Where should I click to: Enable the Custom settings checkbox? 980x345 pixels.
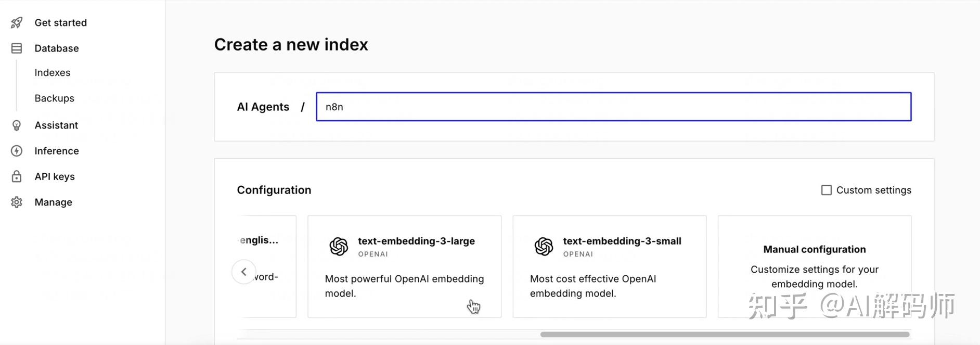[826, 190]
